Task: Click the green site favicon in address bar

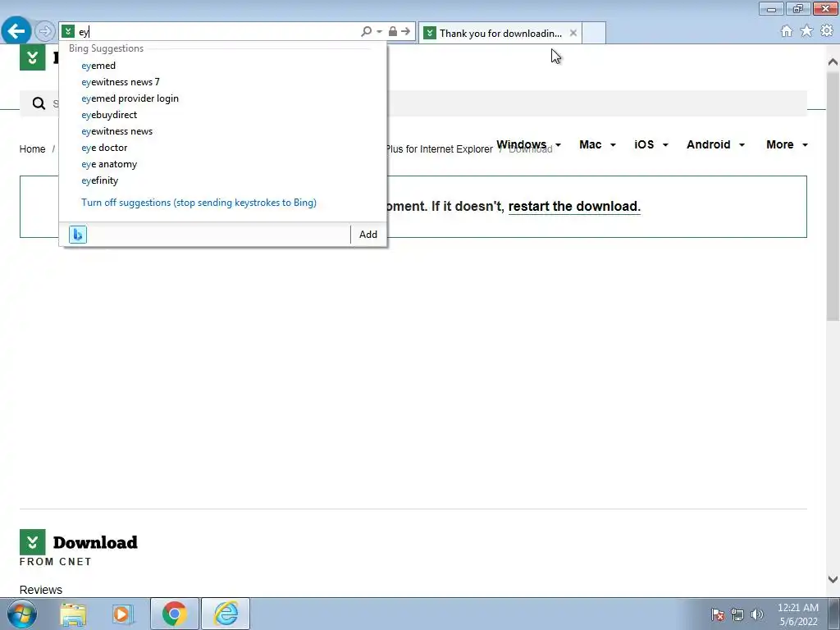Action: (x=68, y=32)
